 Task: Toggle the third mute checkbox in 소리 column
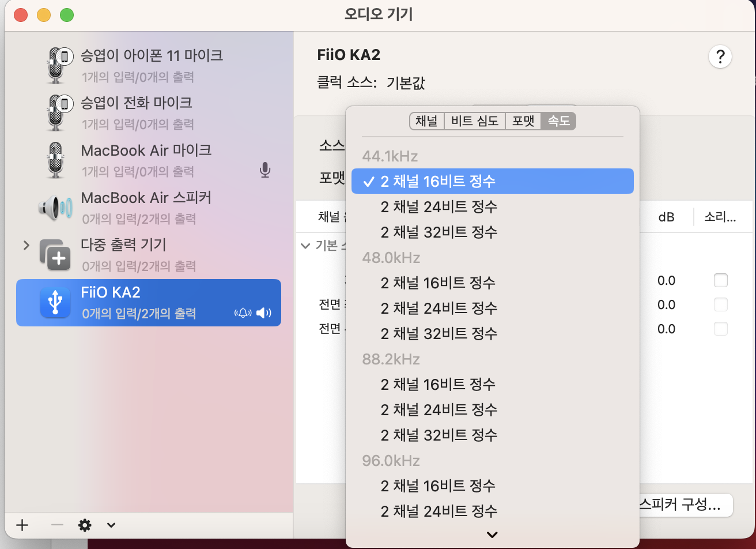pos(720,329)
